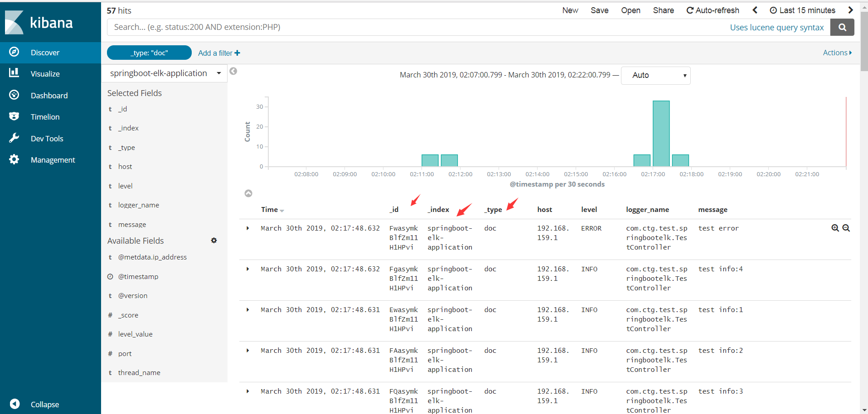Click the tallest histogram bar at 02:17:00
This screenshot has height=414, width=868.
tap(661, 133)
